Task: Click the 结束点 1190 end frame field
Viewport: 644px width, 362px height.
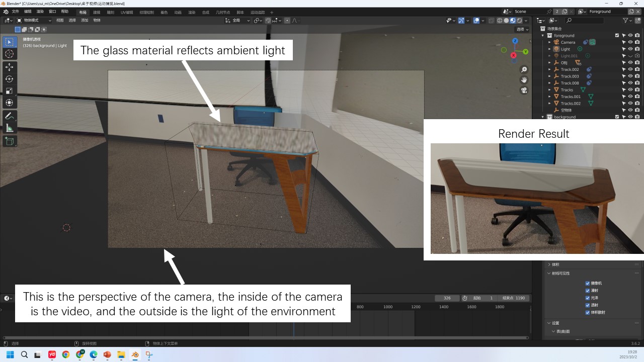Action: 514,298
